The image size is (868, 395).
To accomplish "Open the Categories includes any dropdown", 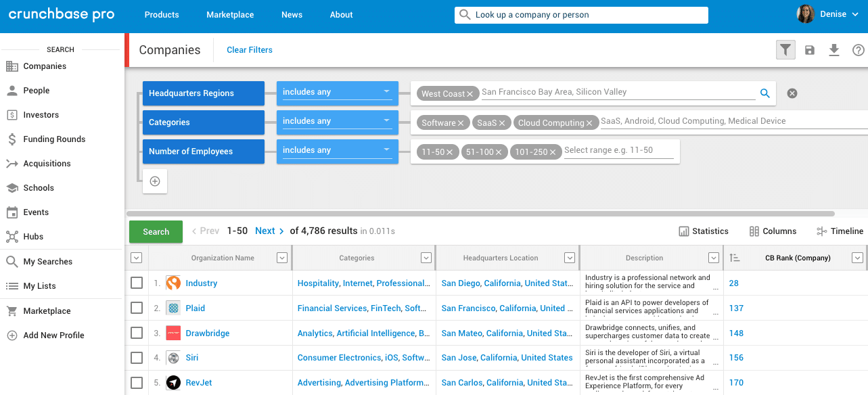I will 336,120.
